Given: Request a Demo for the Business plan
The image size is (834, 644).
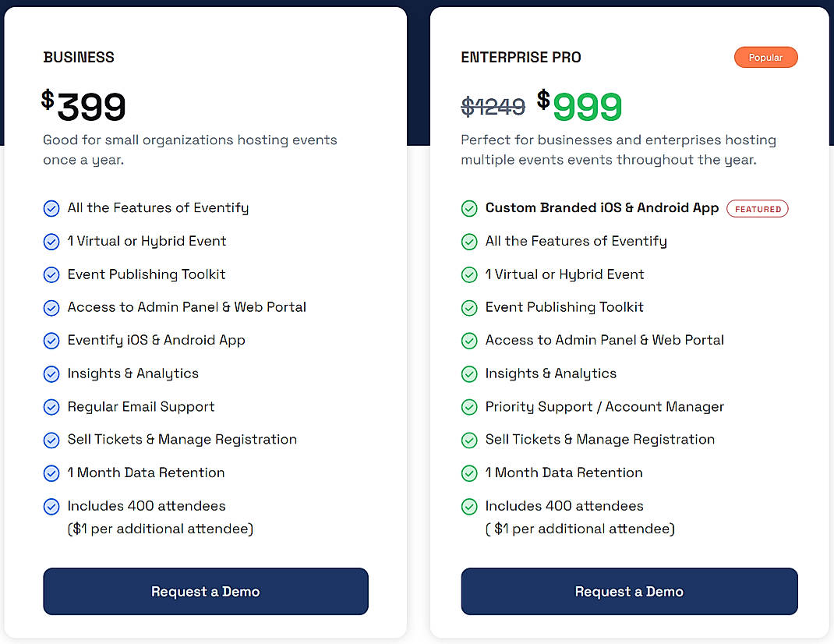Looking at the screenshot, I should [x=205, y=591].
